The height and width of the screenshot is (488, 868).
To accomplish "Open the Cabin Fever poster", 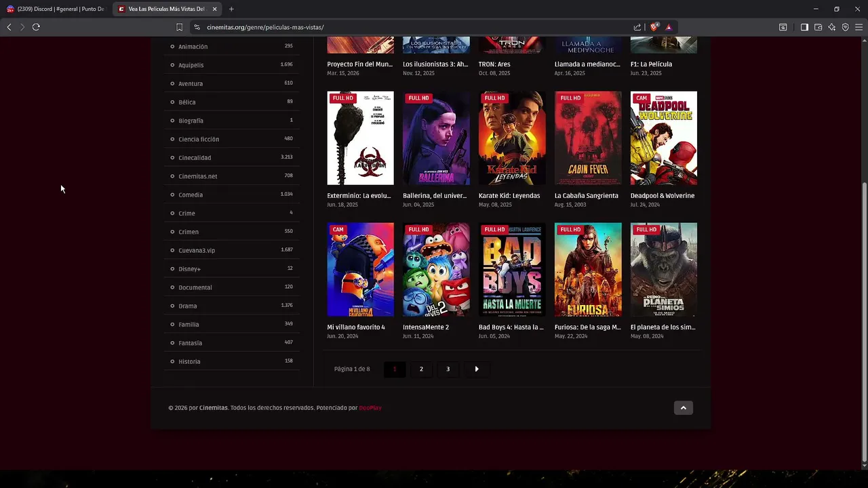I will pyautogui.click(x=588, y=138).
